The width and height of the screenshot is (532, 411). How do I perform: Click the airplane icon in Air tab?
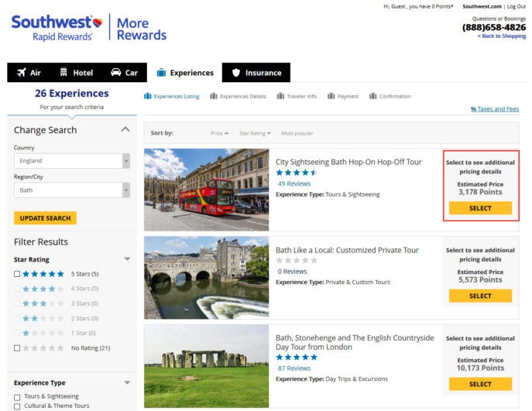click(x=22, y=72)
